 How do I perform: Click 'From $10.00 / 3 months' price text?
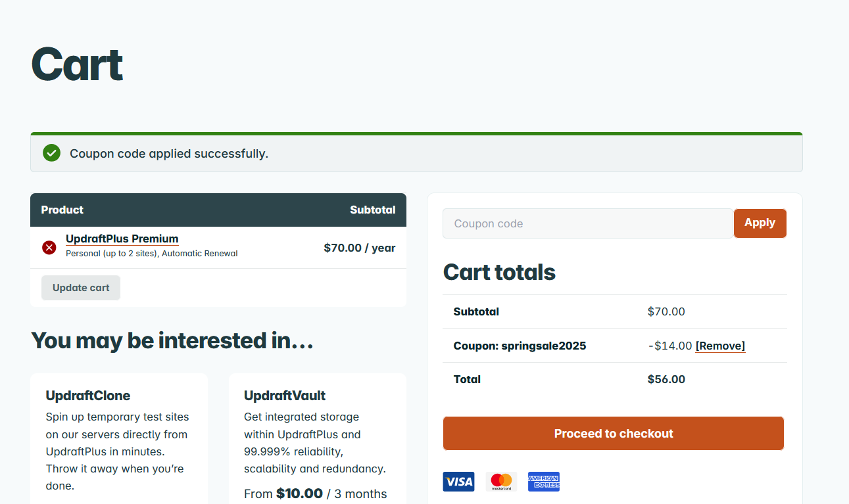(x=316, y=493)
